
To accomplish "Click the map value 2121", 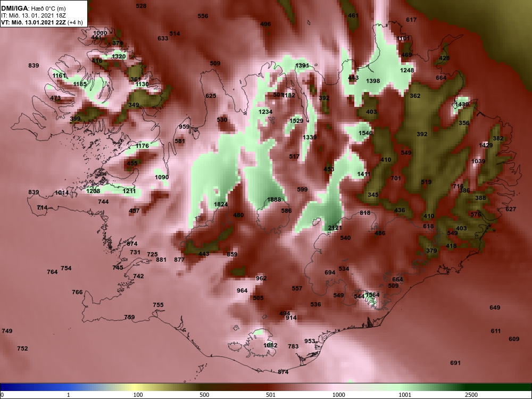I will click(x=335, y=228).
